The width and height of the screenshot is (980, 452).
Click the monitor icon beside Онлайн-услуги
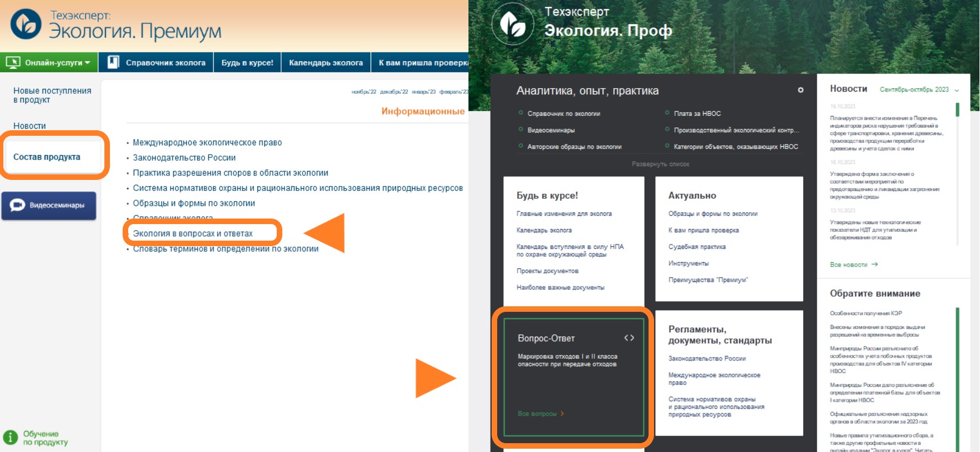coord(13,62)
